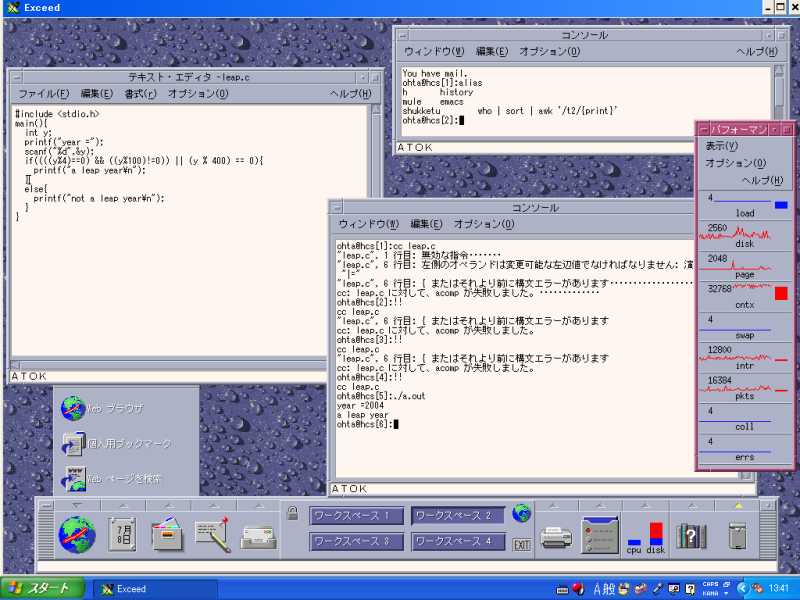Lock the screen with the padlock icon

(x=292, y=512)
